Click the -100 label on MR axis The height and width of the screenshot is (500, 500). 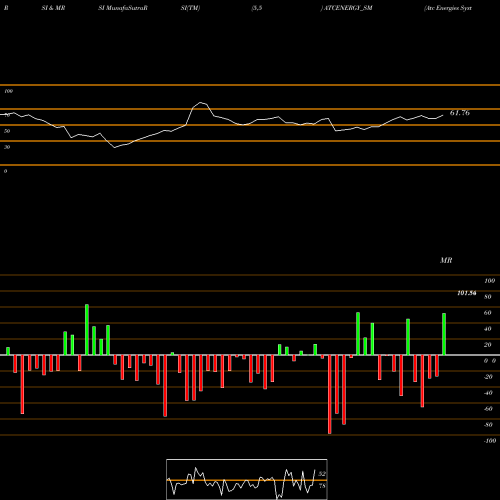coord(490,441)
